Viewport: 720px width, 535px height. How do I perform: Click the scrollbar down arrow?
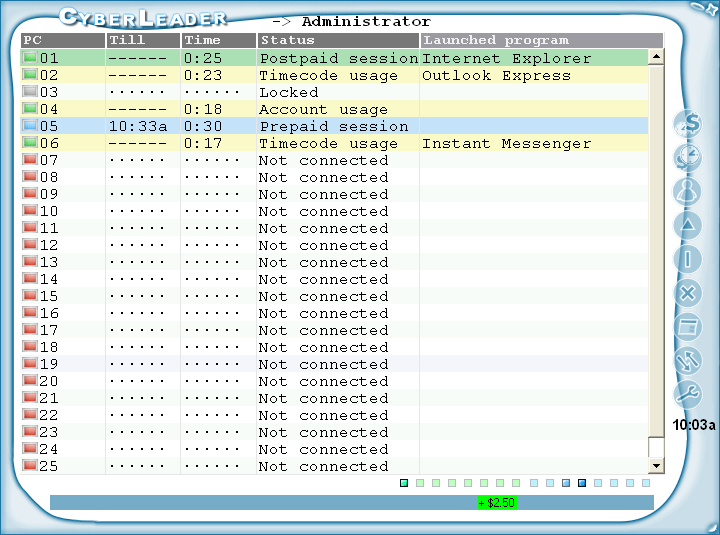coord(656,466)
